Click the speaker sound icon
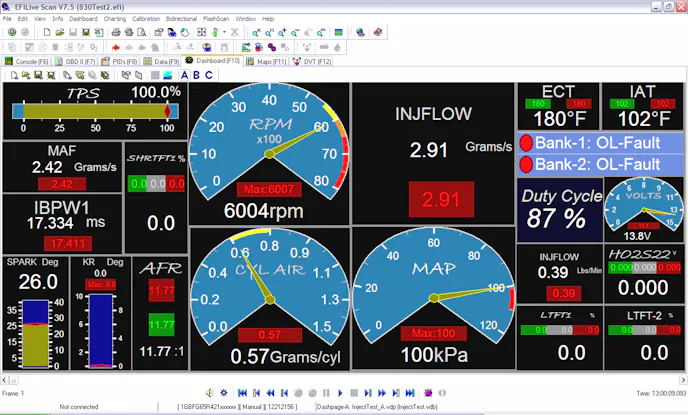This screenshot has width=688, height=415. (x=209, y=393)
